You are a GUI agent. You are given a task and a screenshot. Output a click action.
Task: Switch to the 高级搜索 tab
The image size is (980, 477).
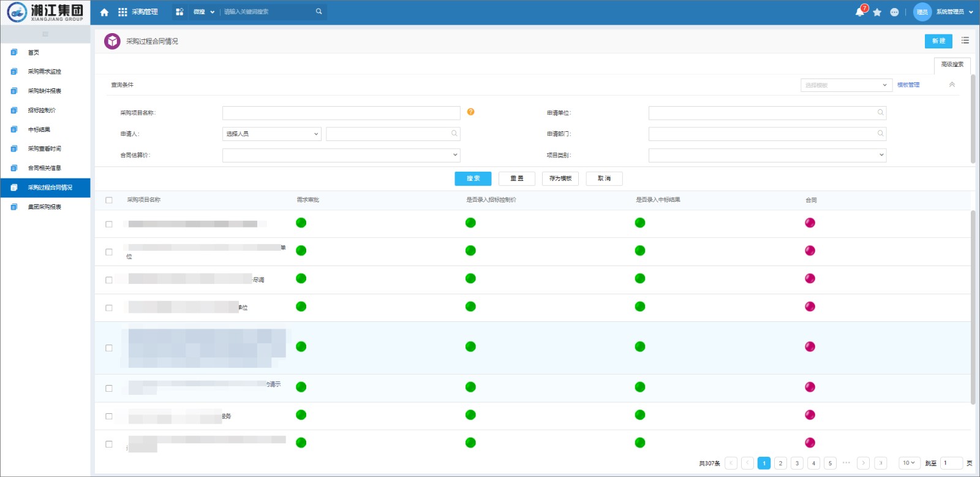click(x=952, y=64)
